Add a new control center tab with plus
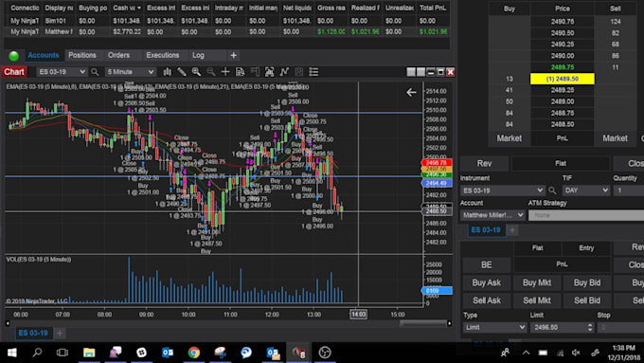This screenshot has height=363, width=644. 233,56
